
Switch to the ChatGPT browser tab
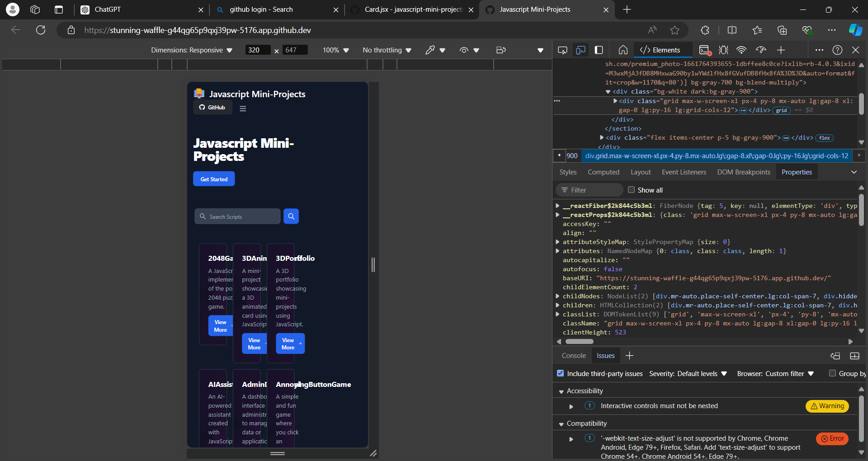pyautogui.click(x=141, y=9)
